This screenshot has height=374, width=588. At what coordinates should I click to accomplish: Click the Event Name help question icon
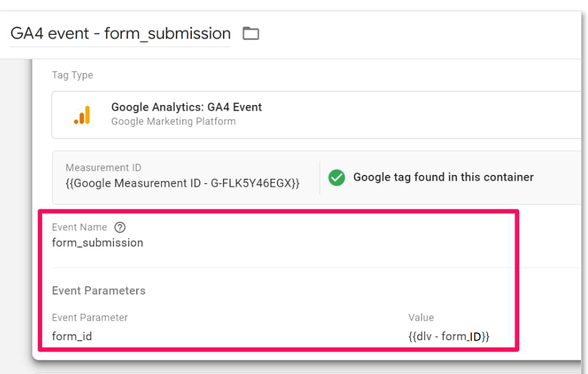pyautogui.click(x=120, y=227)
